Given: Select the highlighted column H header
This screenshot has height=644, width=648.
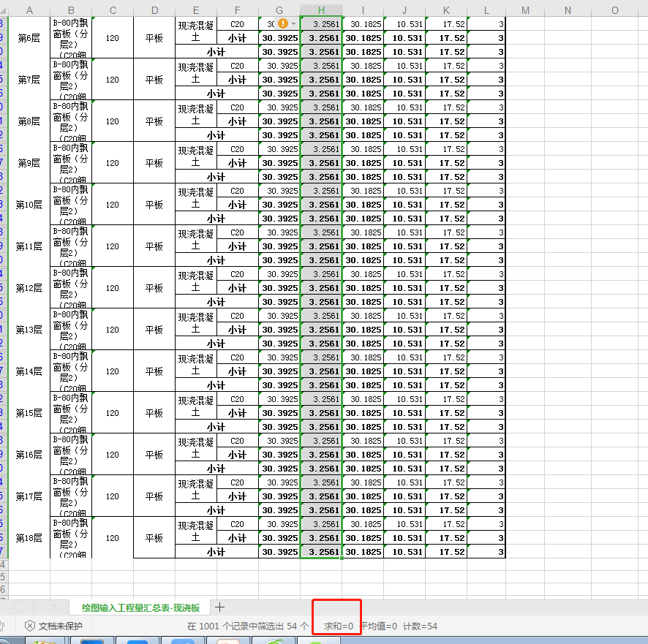Looking at the screenshot, I should pos(321,10).
